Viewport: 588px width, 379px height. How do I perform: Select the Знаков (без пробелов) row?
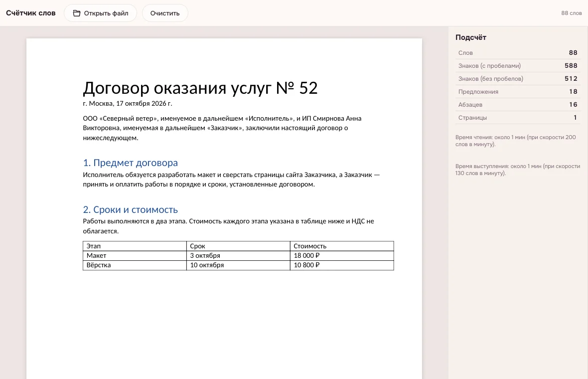[518, 79]
